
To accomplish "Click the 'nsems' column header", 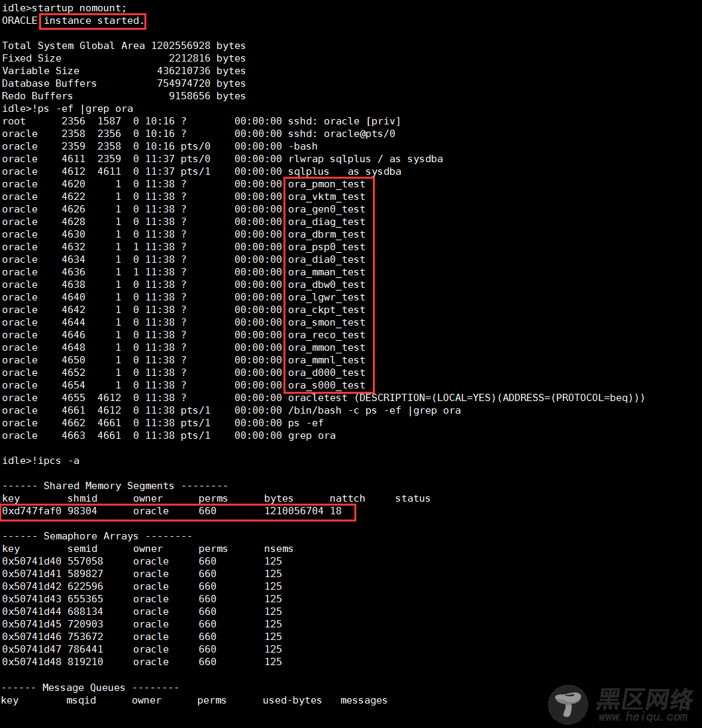I will point(279,549).
